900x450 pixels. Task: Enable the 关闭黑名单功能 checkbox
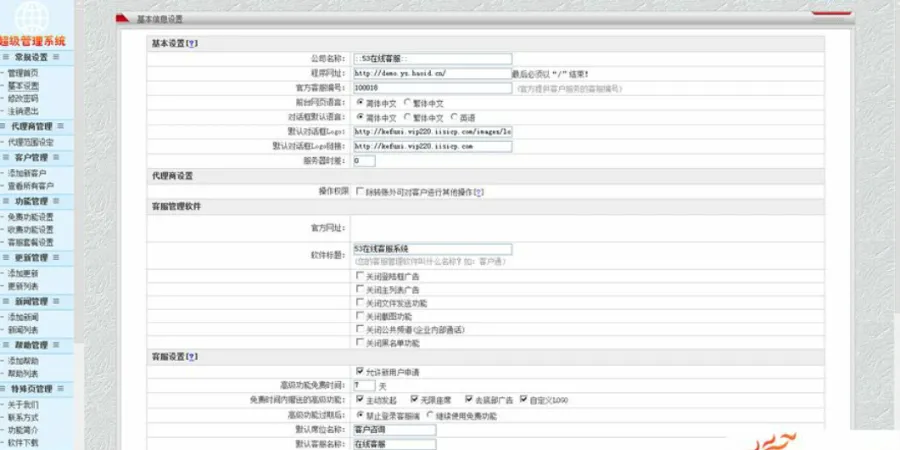(x=360, y=343)
